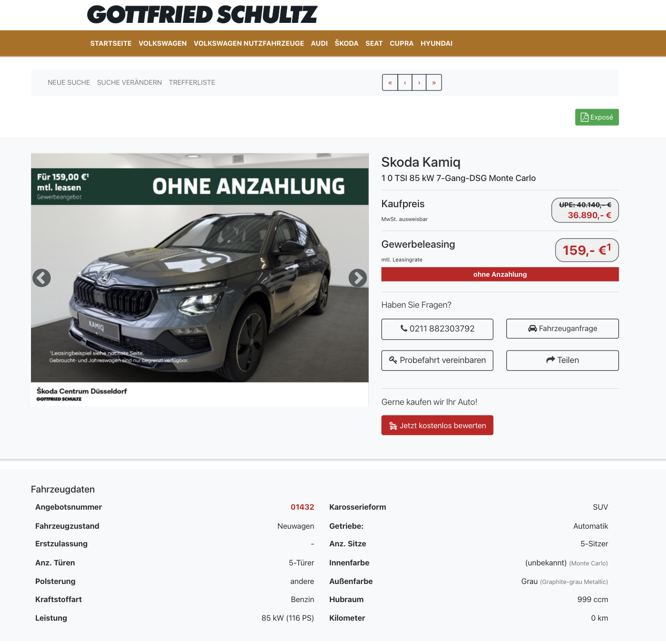Image resolution: width=666 pixels, height=644 pixels.
Task: Click Jetzt kostenlos bewerten
Action: tap(437, 425)
